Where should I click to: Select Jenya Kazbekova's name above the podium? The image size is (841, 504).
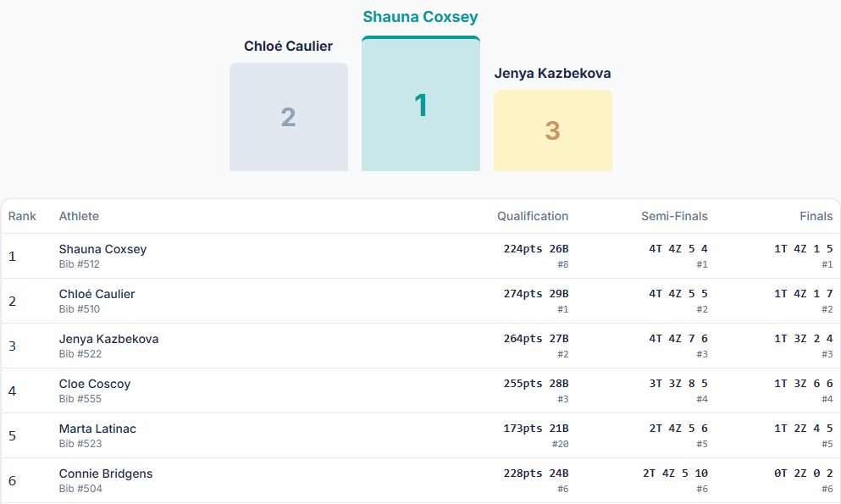pyautogui.click(x=552, y=73)
